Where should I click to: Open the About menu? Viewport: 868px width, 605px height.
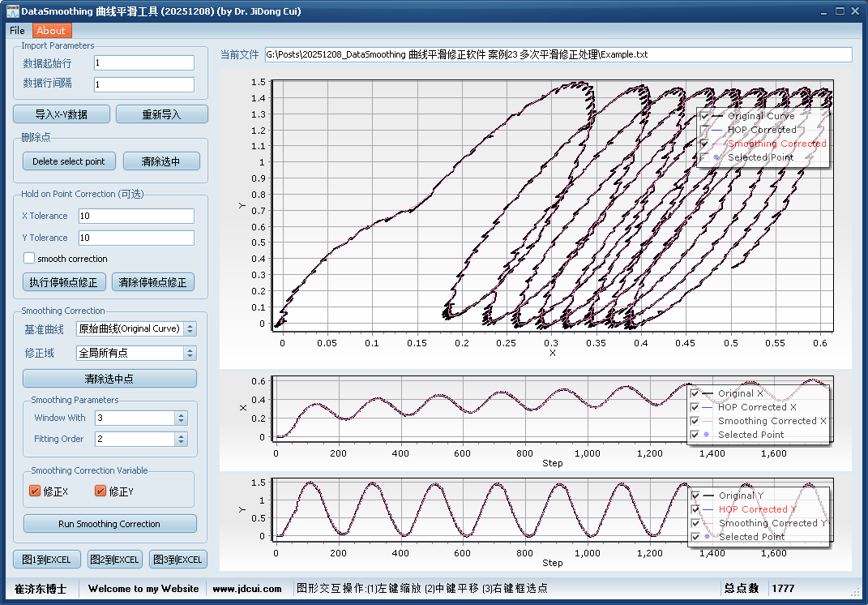click(52, 31)
